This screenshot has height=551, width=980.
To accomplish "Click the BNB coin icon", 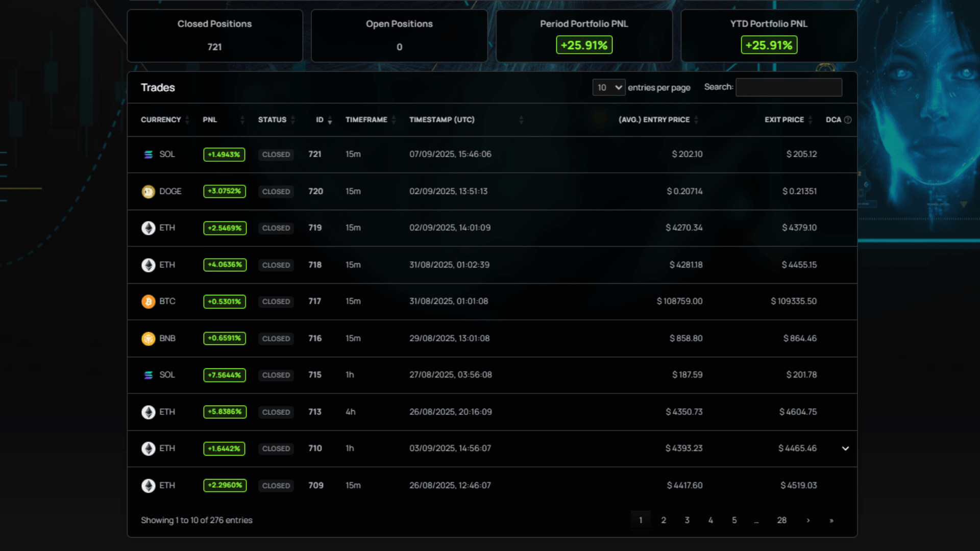I will 149,338.
